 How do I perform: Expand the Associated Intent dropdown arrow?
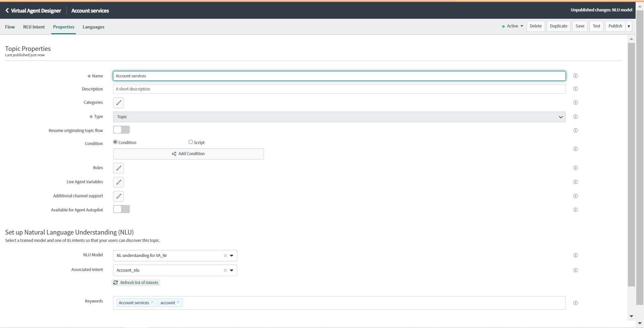[231, 270]
